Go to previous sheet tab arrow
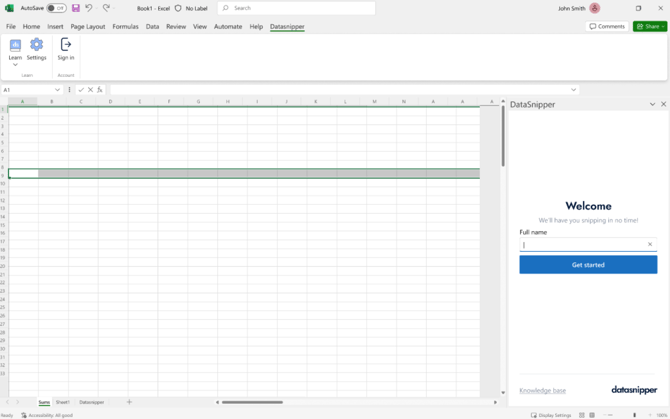 7,402
